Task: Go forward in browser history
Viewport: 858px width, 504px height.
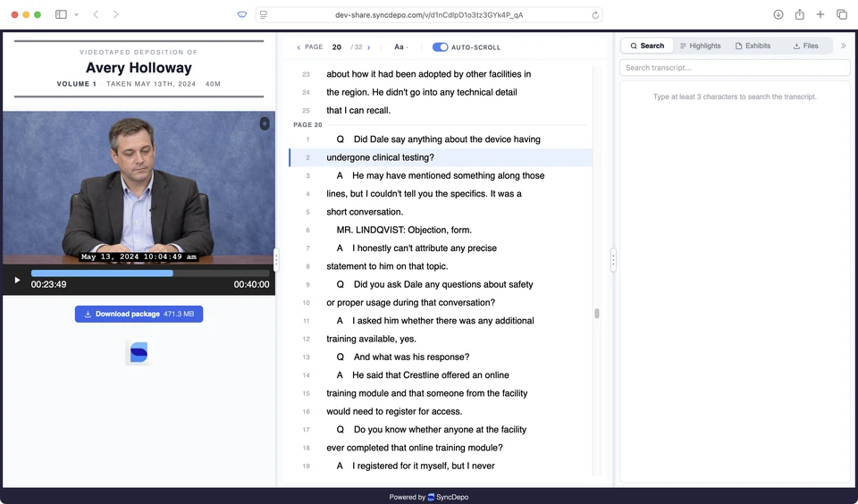Action: (115, 15)
